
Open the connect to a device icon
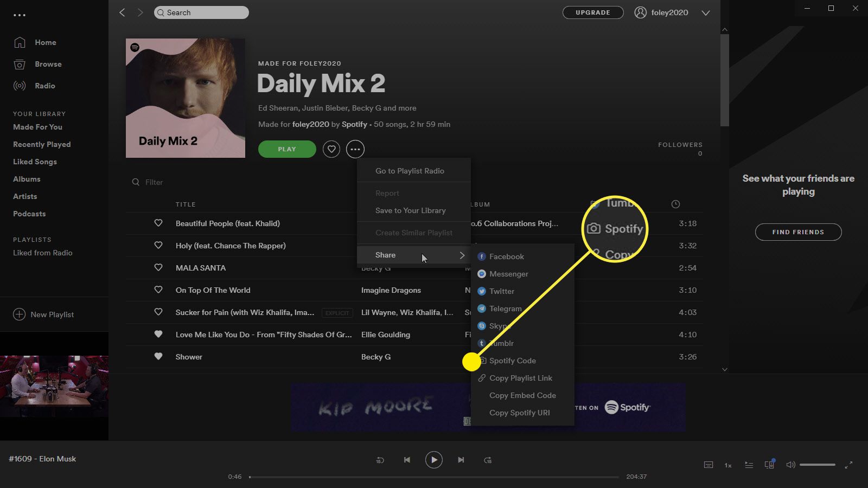(x=769, y=464)
